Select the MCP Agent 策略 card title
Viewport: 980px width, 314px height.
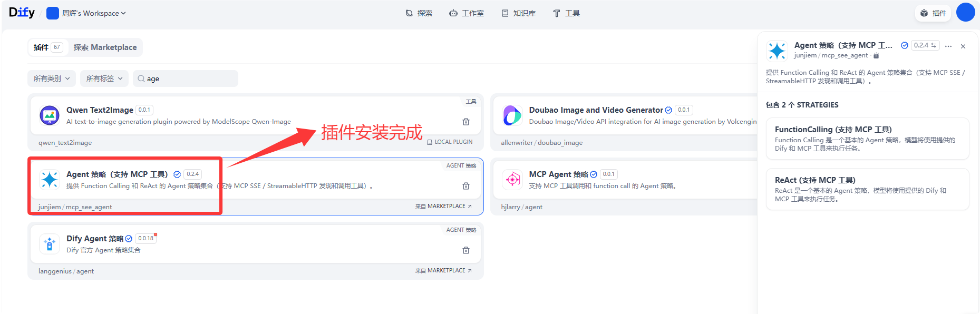(x=558, y=174)
